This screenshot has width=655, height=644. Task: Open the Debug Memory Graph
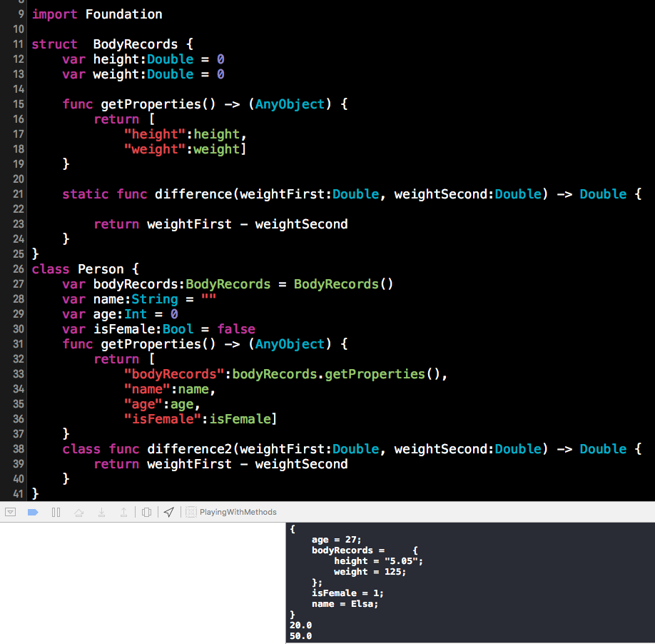click(191, 512)
